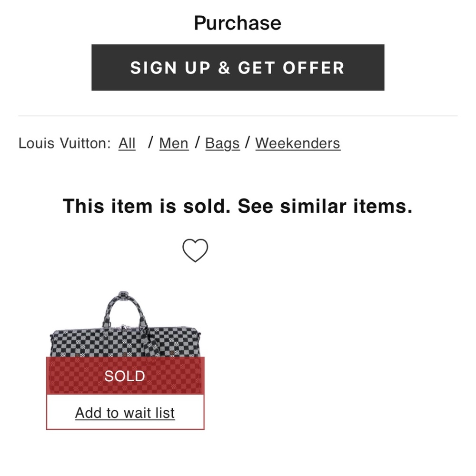
Task: Go to the Men category link
Action: tap(174, 143)
